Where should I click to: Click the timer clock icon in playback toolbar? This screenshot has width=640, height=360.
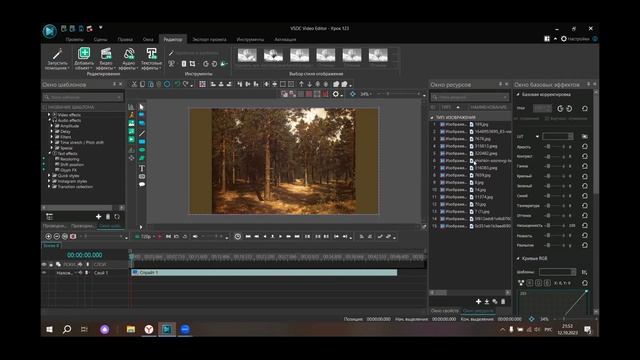tap(238, 236)
